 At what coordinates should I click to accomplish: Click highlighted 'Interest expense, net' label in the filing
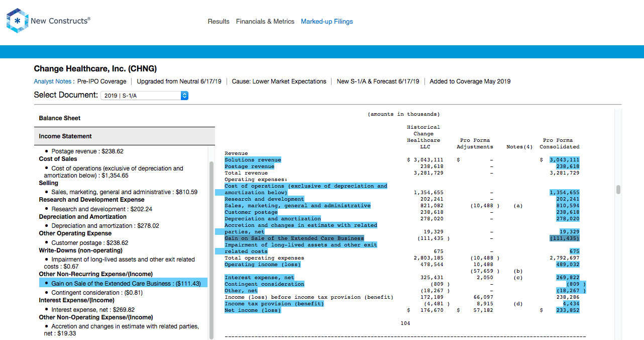259,278
